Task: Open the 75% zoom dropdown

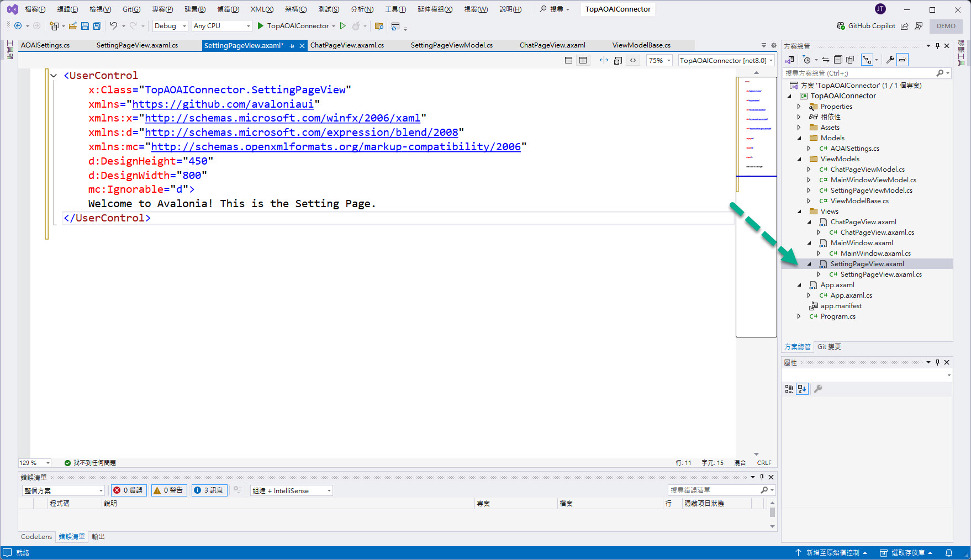Action: coord(659,60)
